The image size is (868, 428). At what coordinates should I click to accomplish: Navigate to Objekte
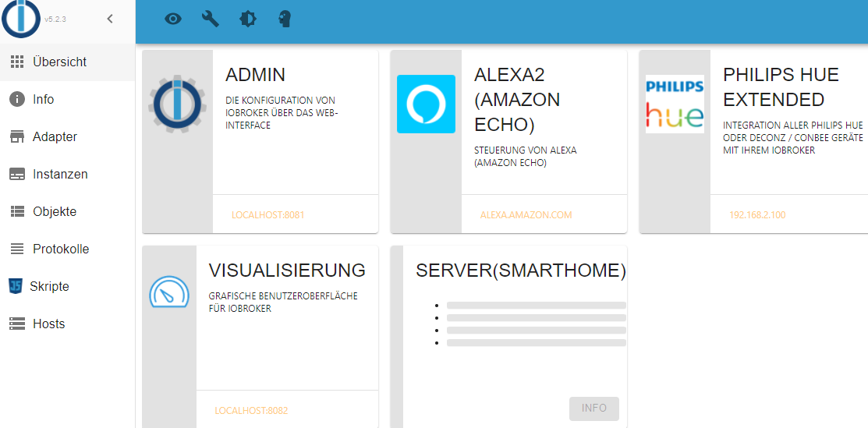[x=68, y=211]
